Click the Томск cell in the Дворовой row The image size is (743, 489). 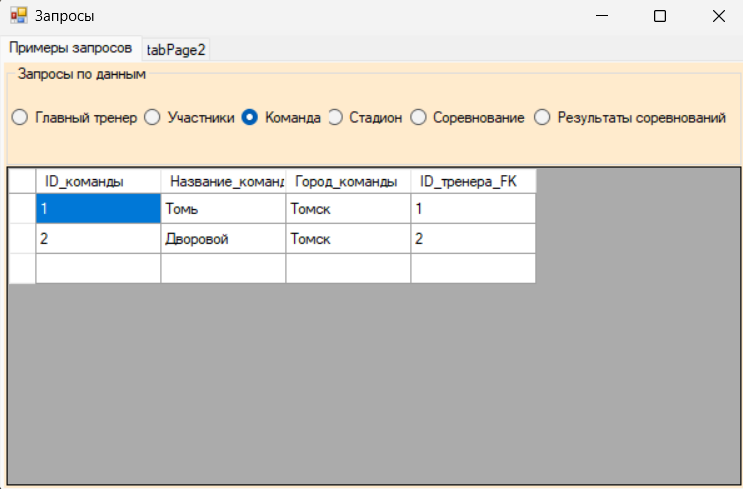[348, 238]
